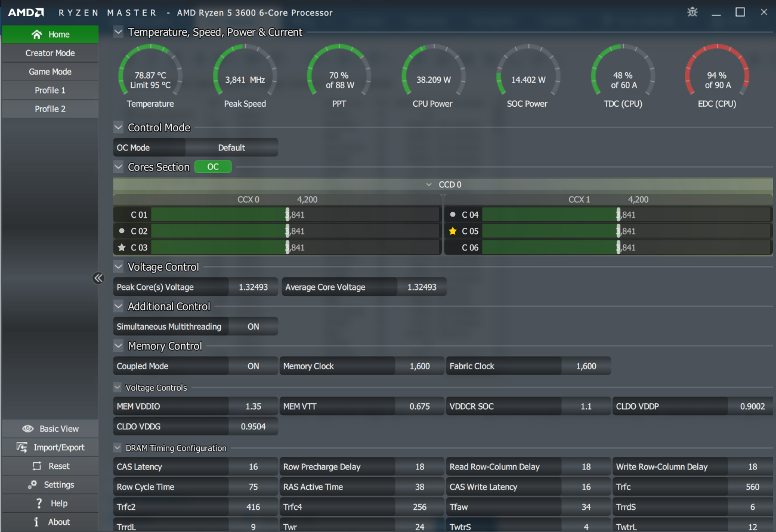Toggle Simultaneous Multithreading ON value
Viewport: 776px width, 532px height.
(x=253, y=327)
